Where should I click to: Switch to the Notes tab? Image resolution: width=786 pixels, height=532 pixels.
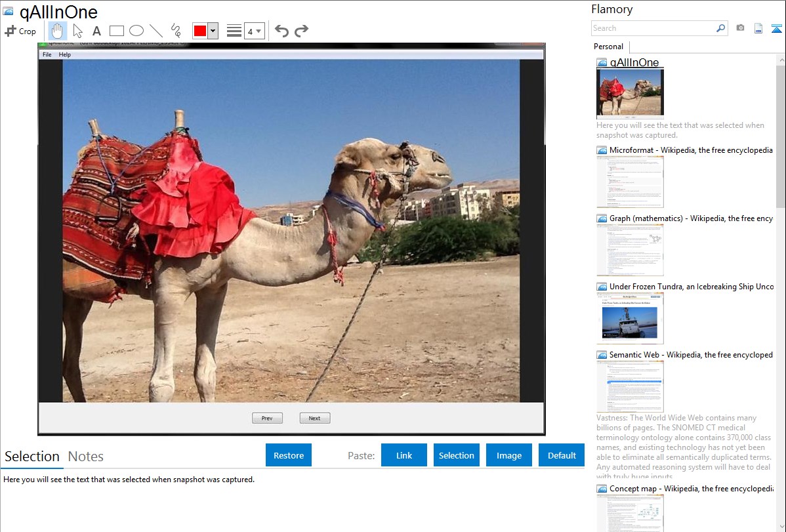point(86,457)
